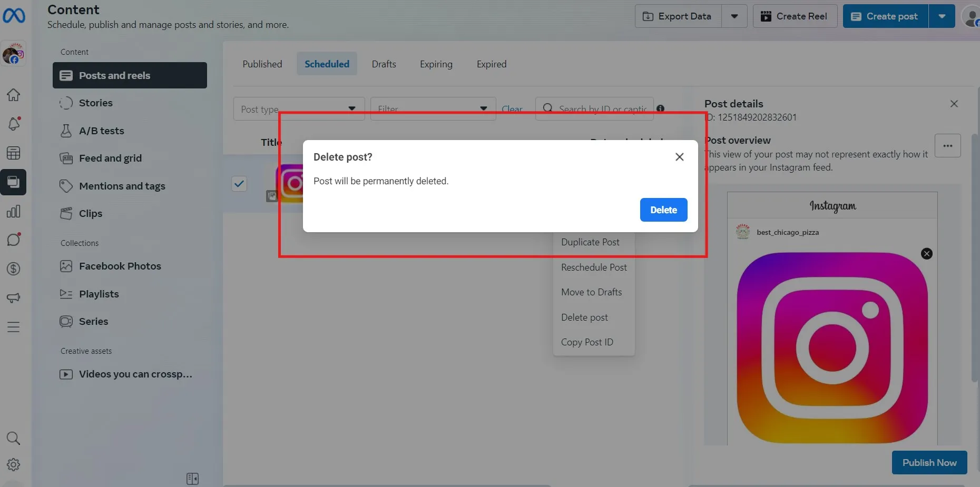Click the Search magnifier icon in left rail

[x=13, y=438]
